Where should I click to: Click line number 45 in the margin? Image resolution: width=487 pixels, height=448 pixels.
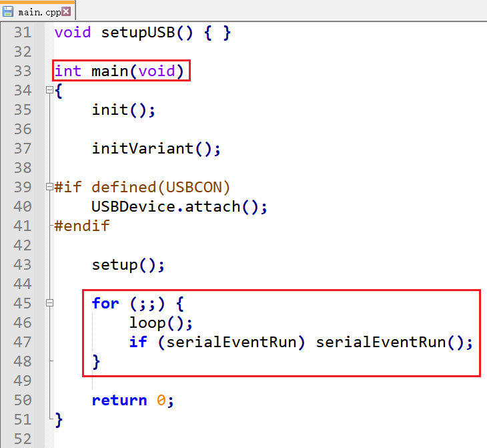[x=23, y=303]
